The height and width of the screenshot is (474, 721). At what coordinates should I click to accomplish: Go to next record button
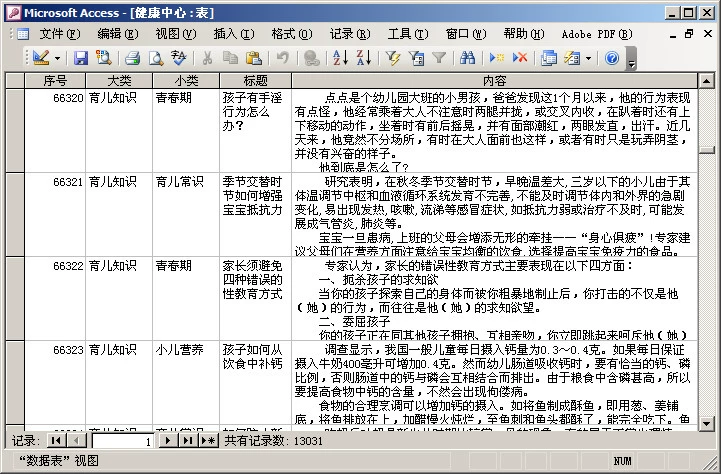coord(168,440)
